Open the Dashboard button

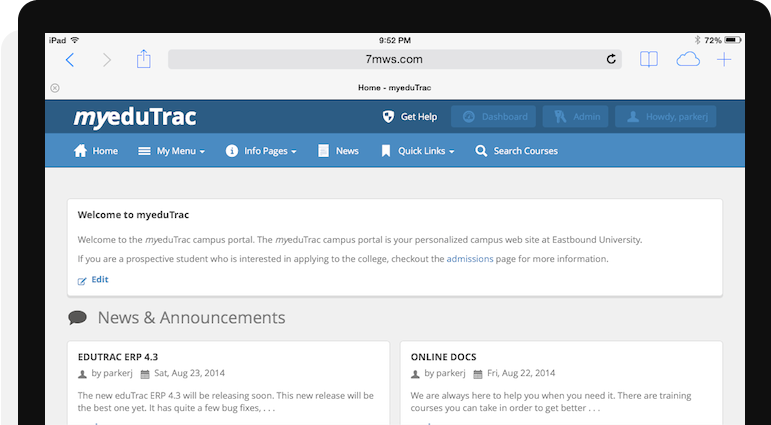[493, 117]
